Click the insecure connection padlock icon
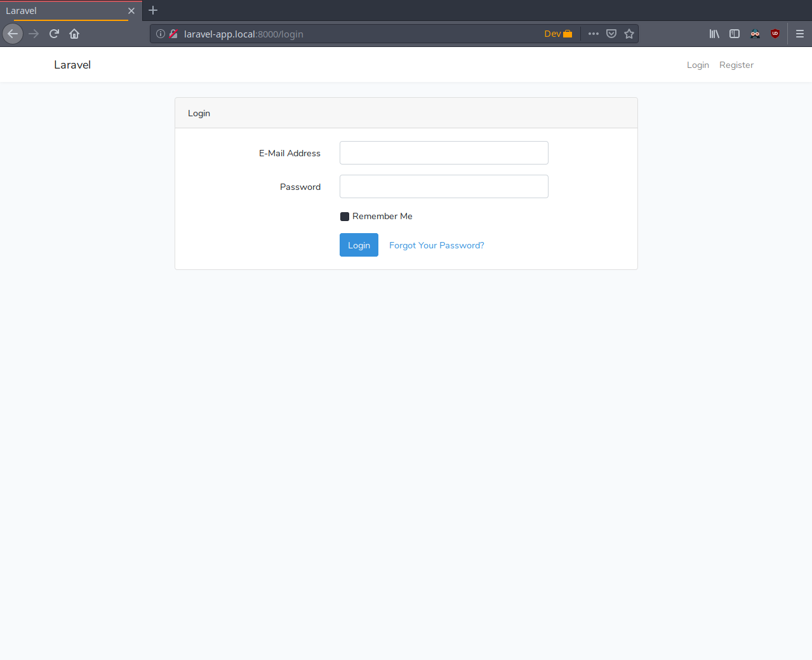This screenshot has height=660, width=812. click(x=173, y=34)
